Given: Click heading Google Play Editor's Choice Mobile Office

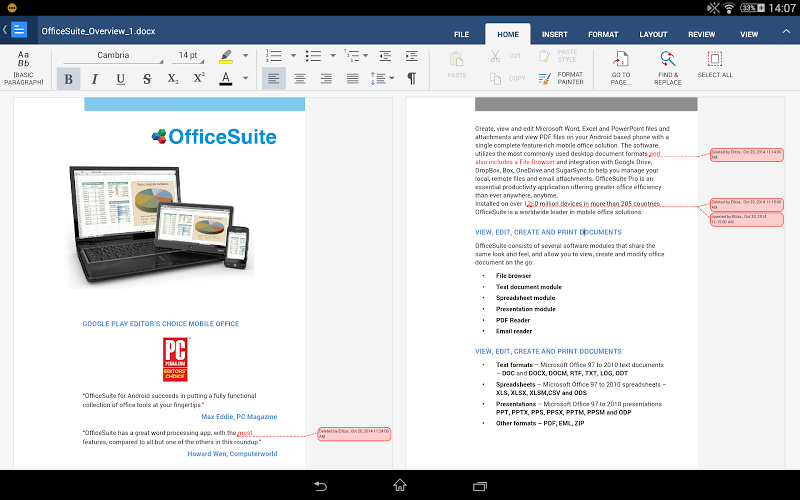Looking at the screenshot, I should coord(161,323).
